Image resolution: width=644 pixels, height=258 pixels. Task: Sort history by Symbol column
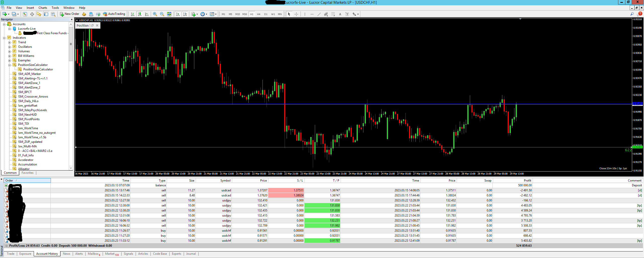(214, 181)
